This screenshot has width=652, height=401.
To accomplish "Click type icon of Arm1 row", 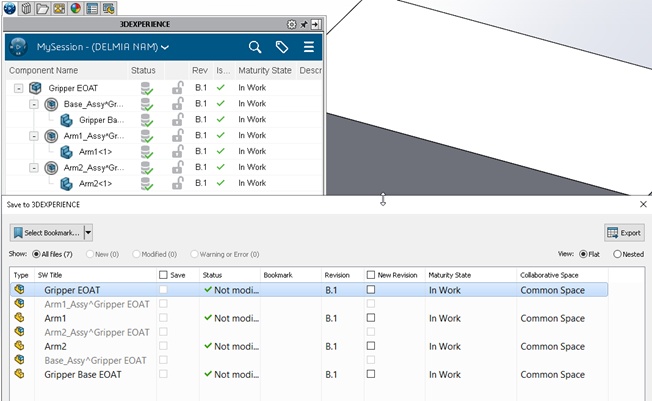I will (x=19, y=317).
